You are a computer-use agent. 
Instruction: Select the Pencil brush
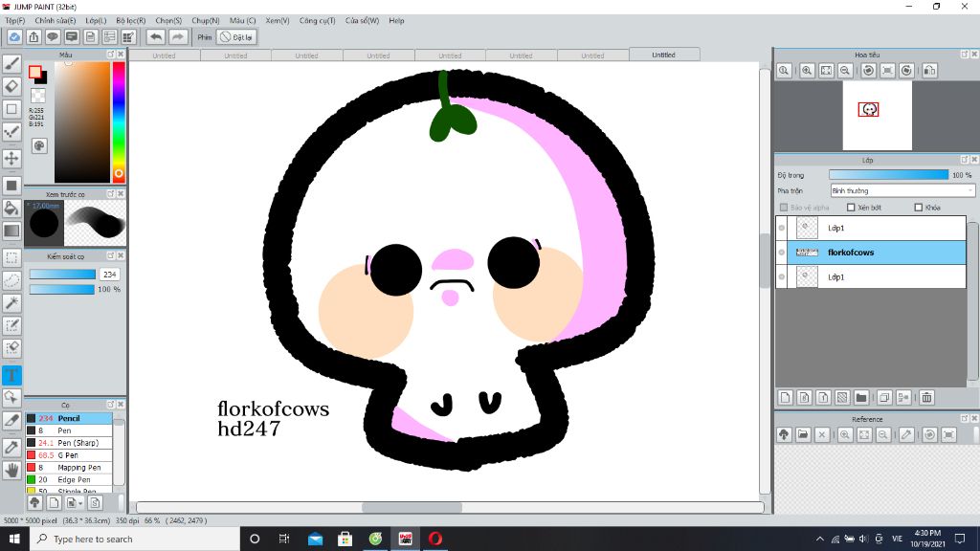pyautogui.click(x=69, y=418)
